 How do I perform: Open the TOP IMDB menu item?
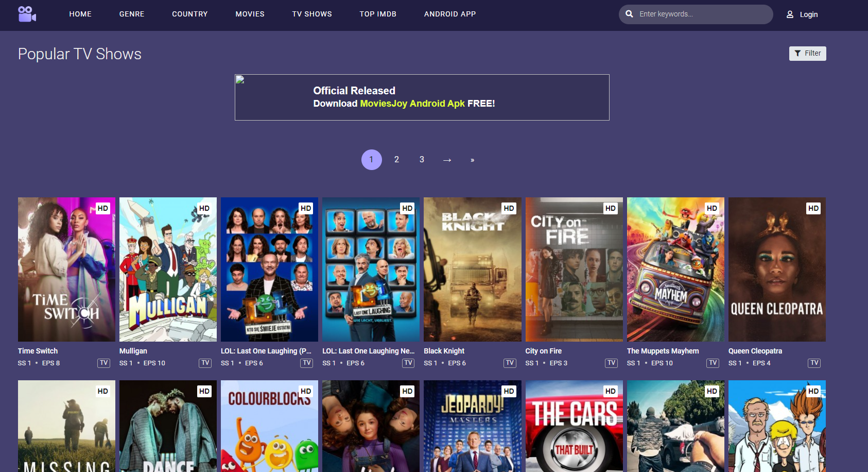tap(378, 14)
